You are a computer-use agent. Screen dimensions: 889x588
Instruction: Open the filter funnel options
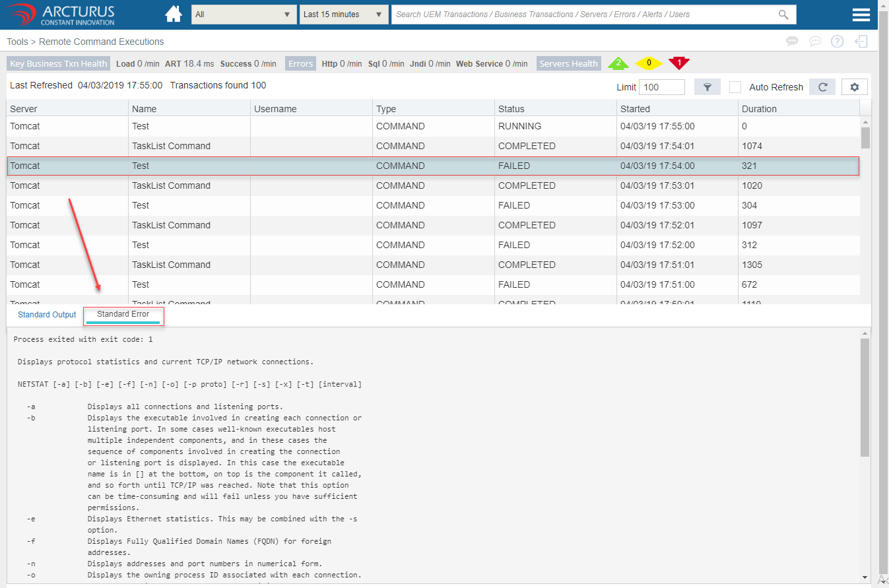707,87
